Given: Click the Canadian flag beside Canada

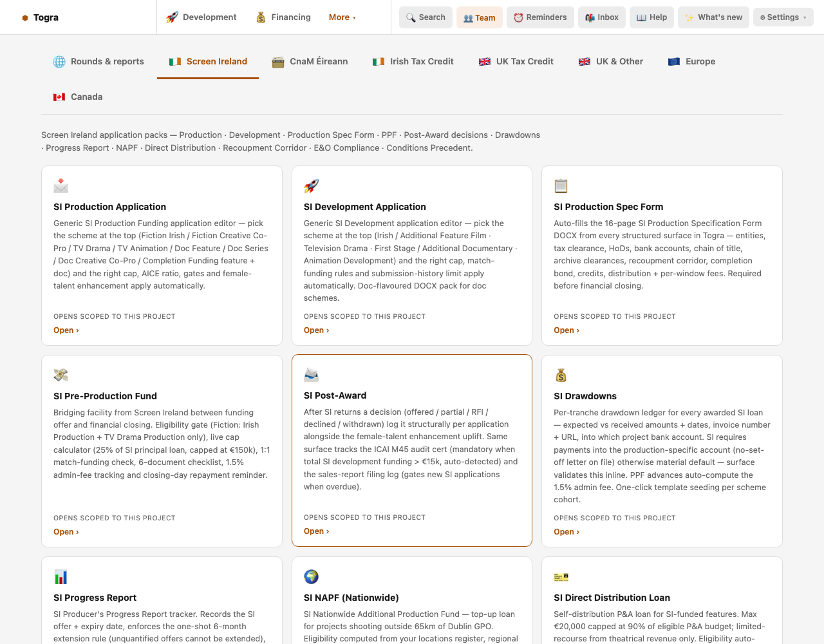Looking at the screenshot, I should pos(59,97).
